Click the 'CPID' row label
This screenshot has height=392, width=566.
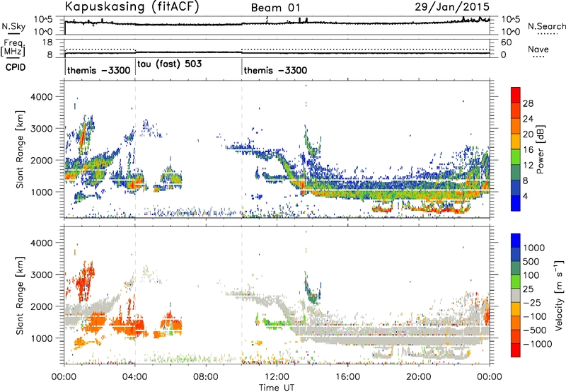coord(16,67)
